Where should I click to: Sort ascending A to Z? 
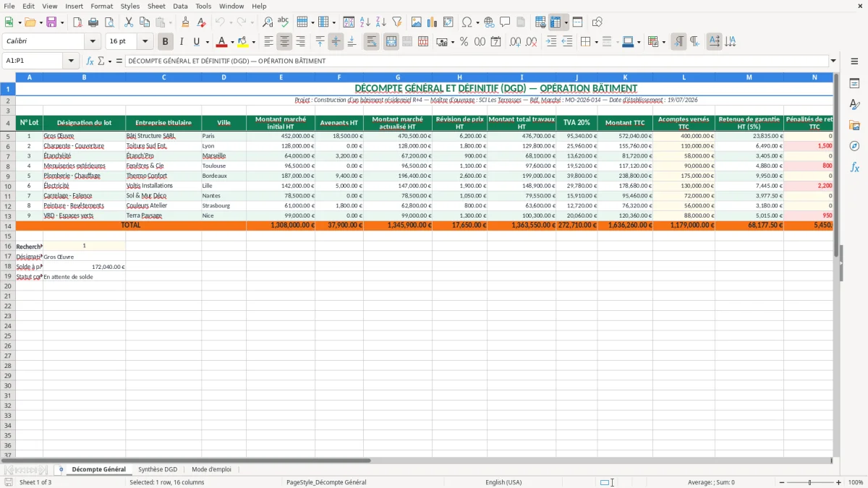pos(365,22)
